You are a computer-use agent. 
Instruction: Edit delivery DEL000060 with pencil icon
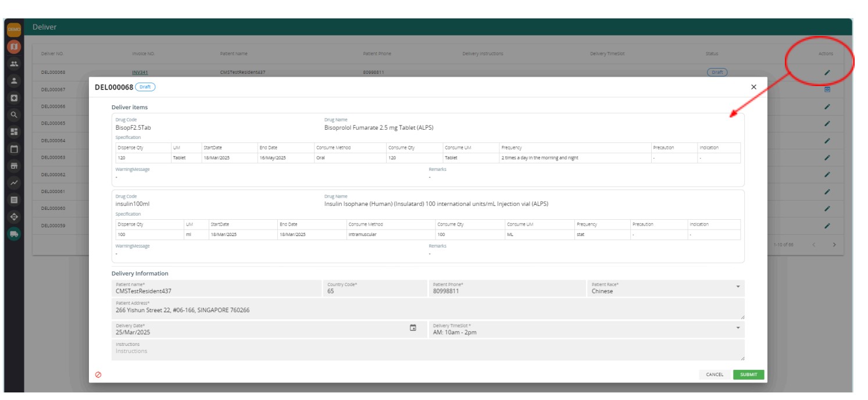tap(827, 209)
